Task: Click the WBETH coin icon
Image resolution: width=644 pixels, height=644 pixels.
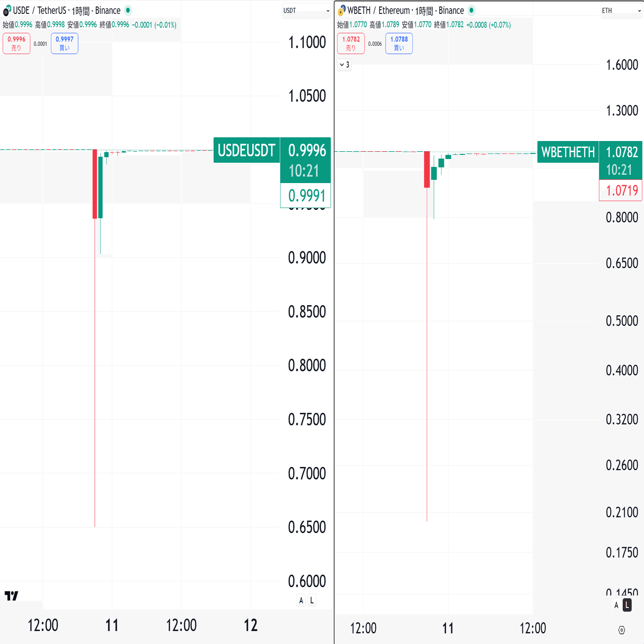Action: click(x=342, y=11)
